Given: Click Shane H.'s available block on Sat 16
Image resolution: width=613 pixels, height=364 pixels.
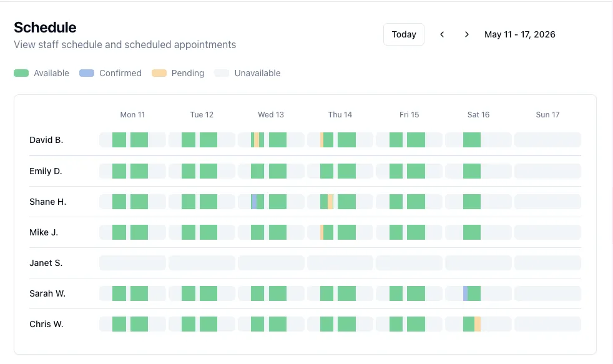Looking at the screenshot, I should point(472,202).
